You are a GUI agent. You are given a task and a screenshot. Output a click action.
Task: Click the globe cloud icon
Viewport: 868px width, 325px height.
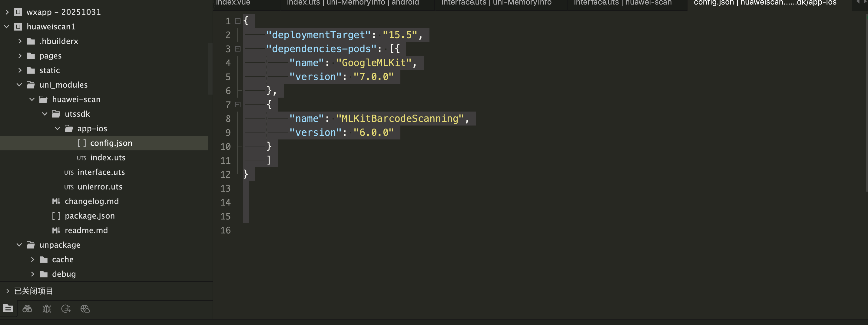85,309
